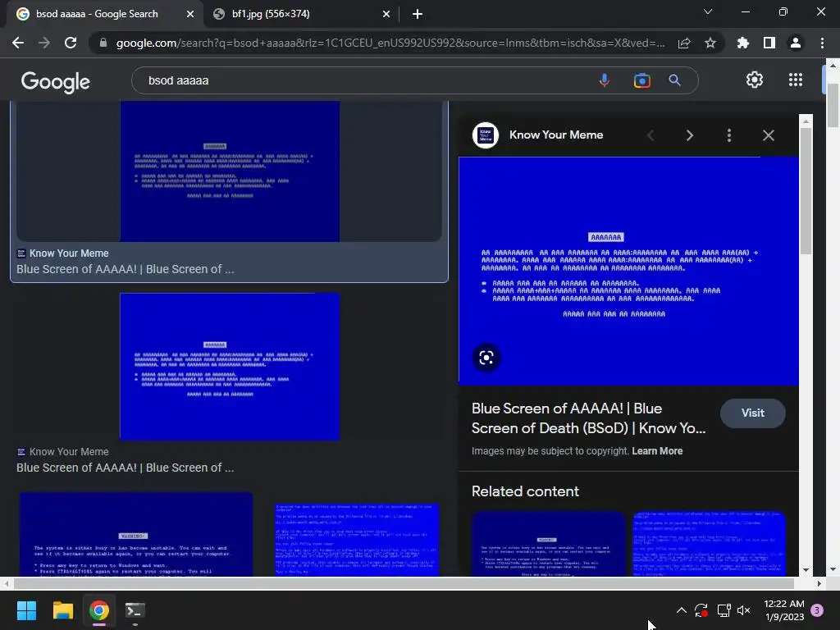Close the image preview panel
This screenshot has height=630, width=840.
(768, 135)
